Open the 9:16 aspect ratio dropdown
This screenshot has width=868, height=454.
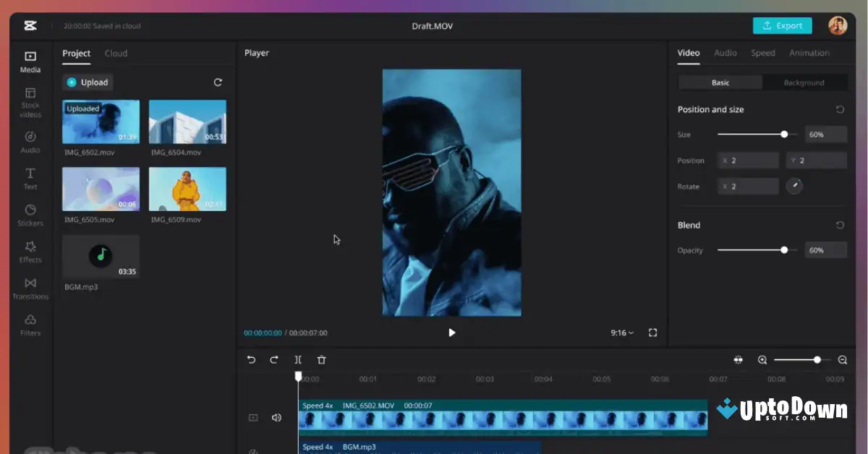pyautogui.click(x=621, y=333)
